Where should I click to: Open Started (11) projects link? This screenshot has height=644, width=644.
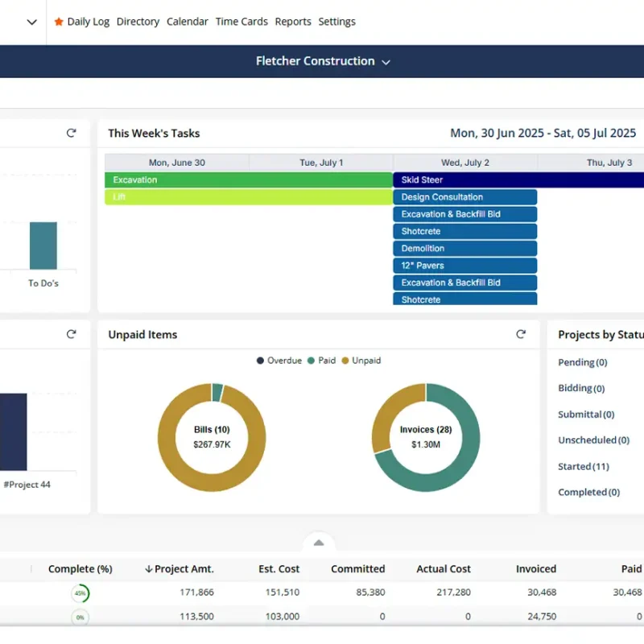point(583,467)
